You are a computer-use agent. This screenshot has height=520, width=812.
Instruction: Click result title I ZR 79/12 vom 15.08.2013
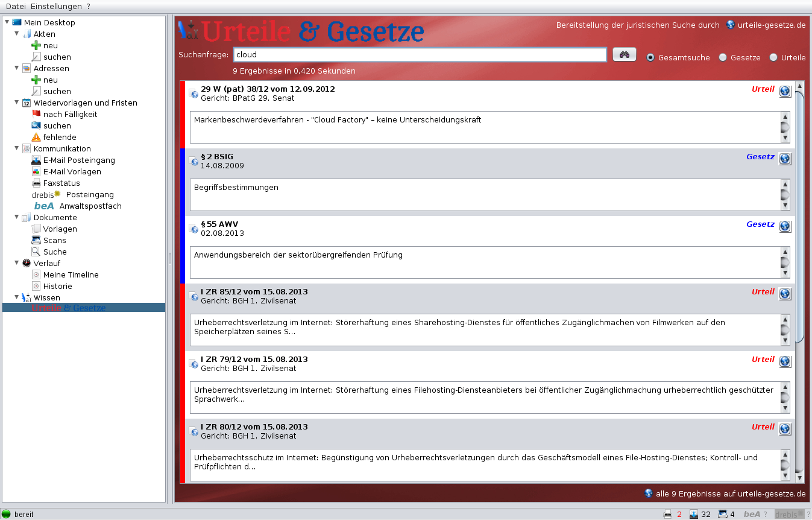pos(254,359)
